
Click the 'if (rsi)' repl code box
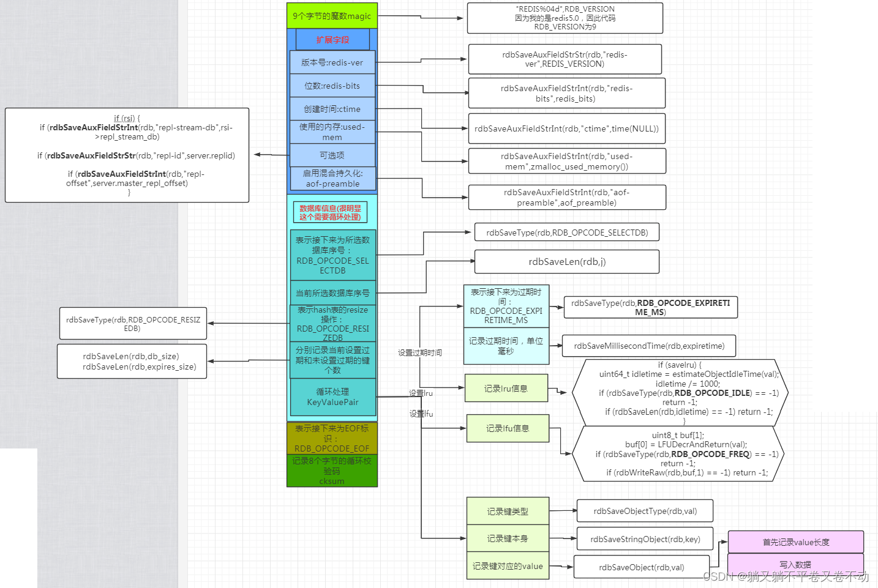(x=127, y=155)
